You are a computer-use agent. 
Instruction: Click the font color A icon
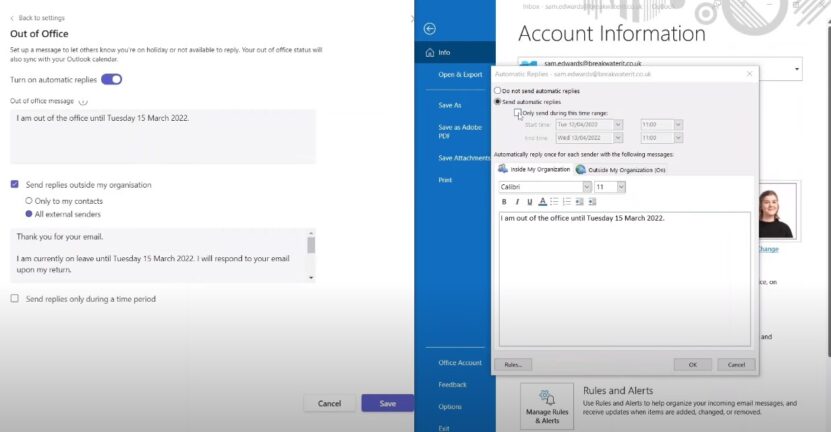(542, 202)
